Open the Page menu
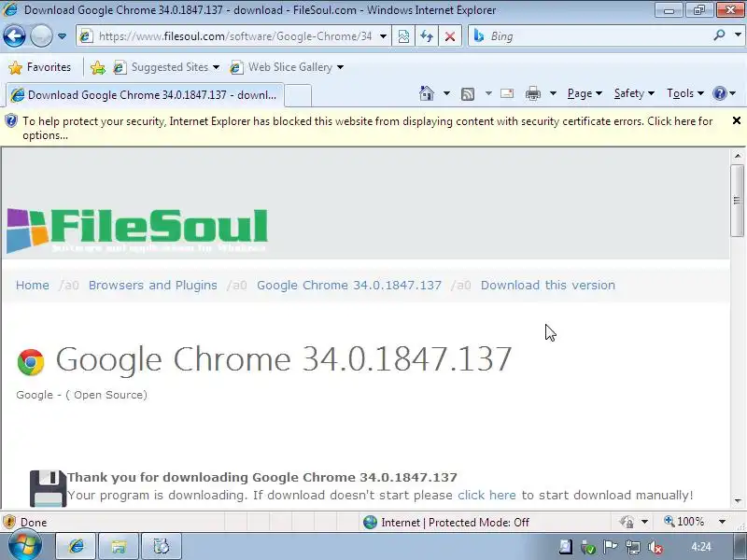This screenshot has height=560, width=747. click(585, 93)
